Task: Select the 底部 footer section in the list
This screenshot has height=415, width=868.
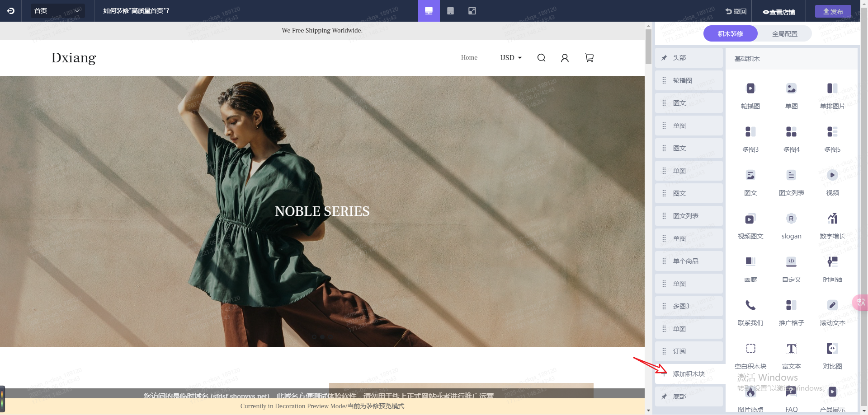Action: pyautogui.click(x=689, y=396)
